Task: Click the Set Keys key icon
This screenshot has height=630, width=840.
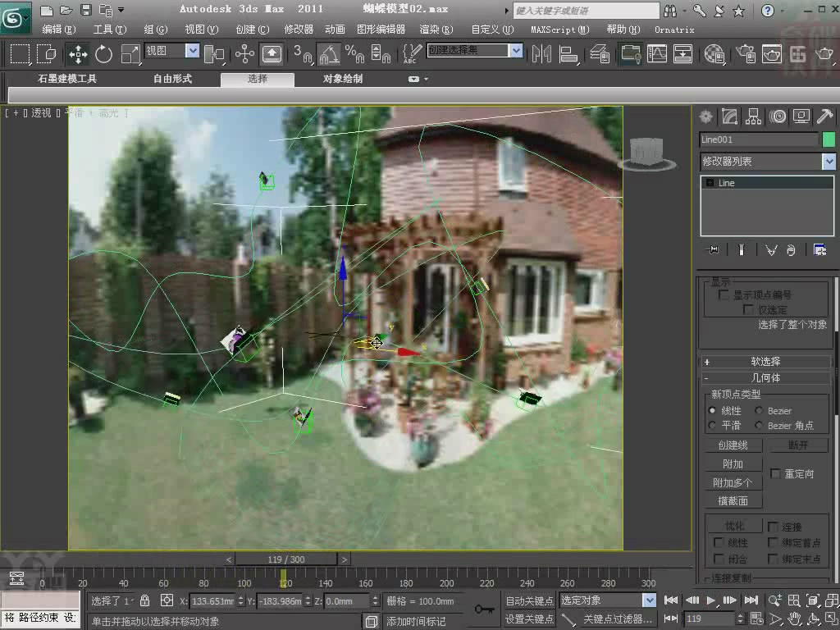Action: (x=484, y=609)
